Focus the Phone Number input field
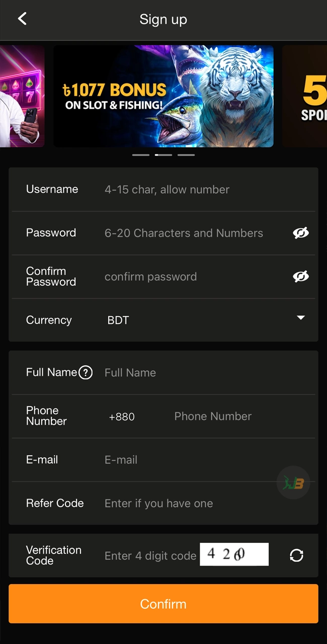Image resolution: width=327 pixels, height=644 pixels. pos(236,417)
